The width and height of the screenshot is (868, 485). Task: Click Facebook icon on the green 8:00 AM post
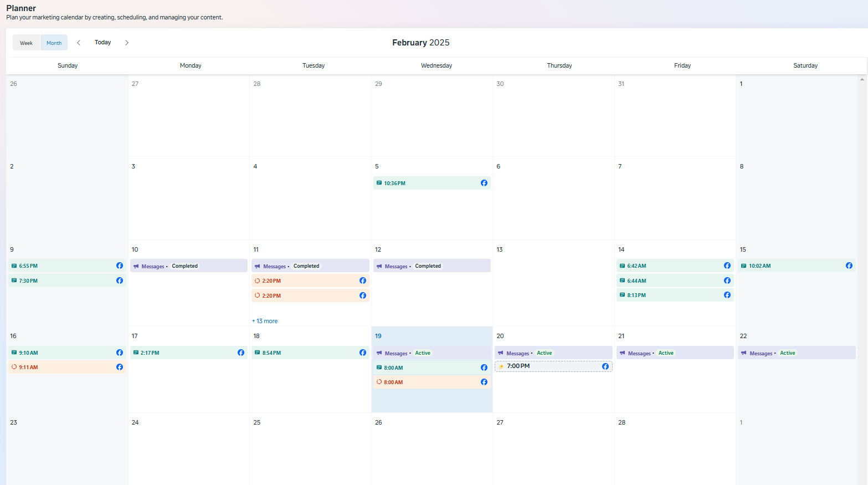click(484, 367)
